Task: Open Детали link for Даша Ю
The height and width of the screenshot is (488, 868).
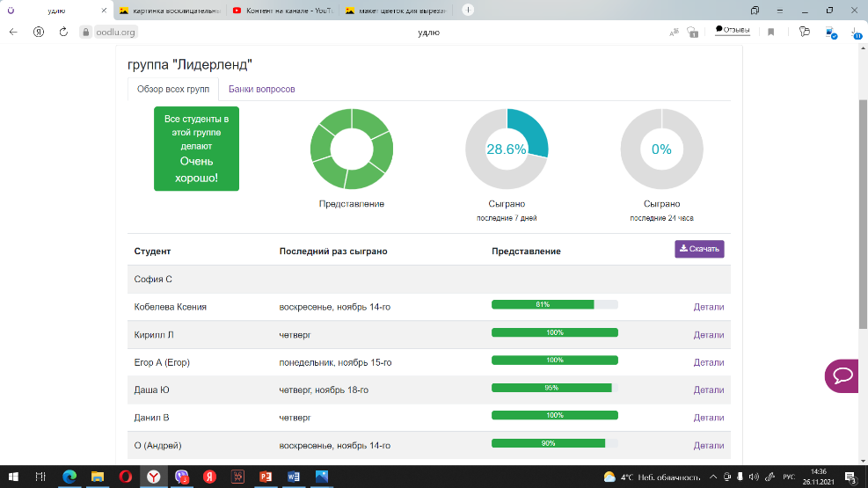Action: click(708, 390)
